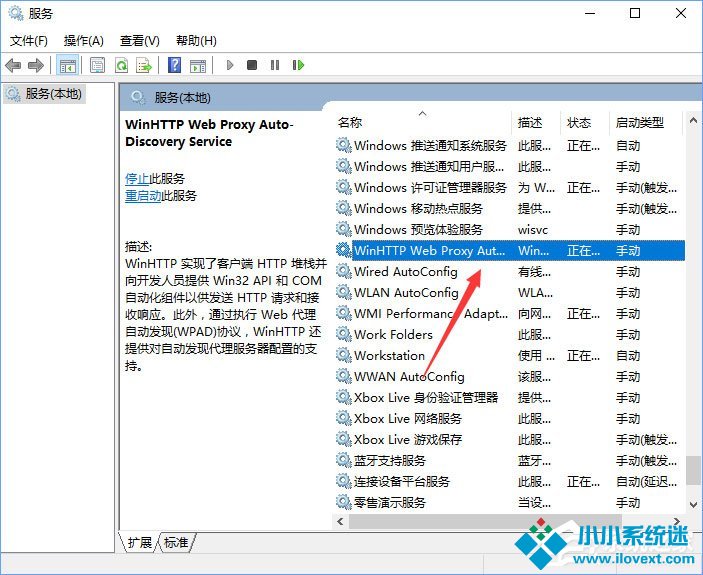
Task: Select the 零售演示服务 service name
Action: [x=390, y=503]
